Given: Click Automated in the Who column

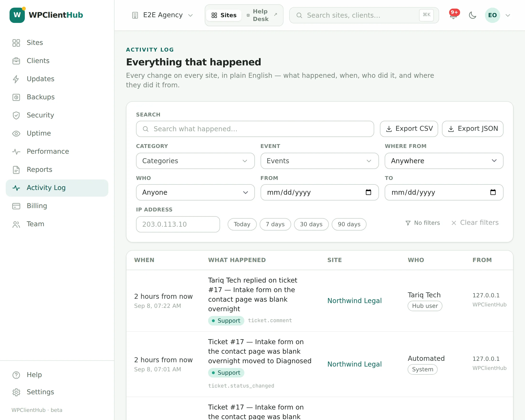Looking at the screenshot, I should click(426, 358).
